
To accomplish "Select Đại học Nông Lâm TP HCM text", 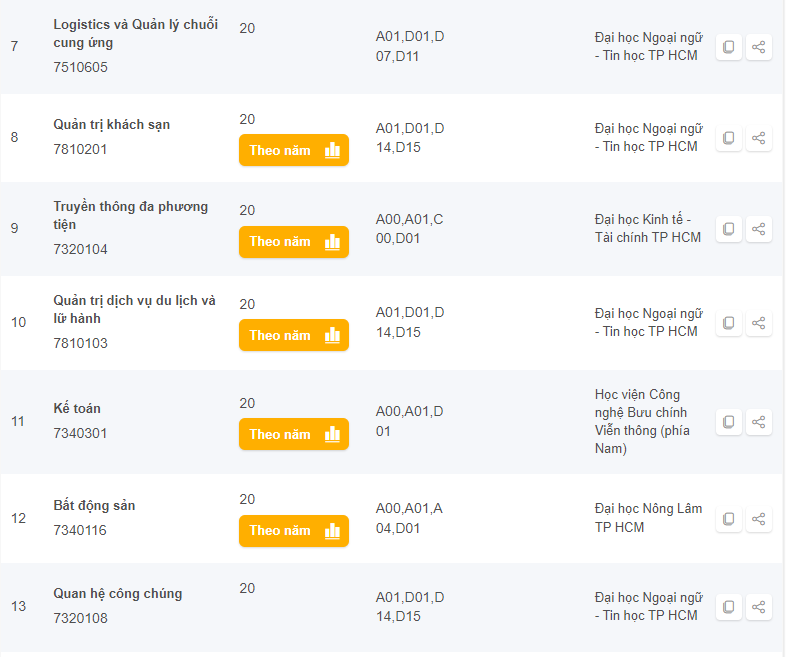I will point(648,518).
